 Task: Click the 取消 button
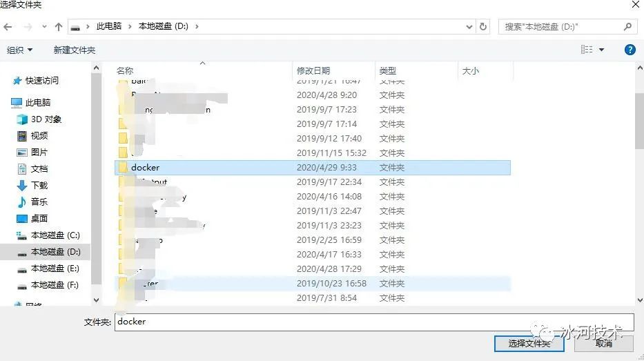(603, 343)
